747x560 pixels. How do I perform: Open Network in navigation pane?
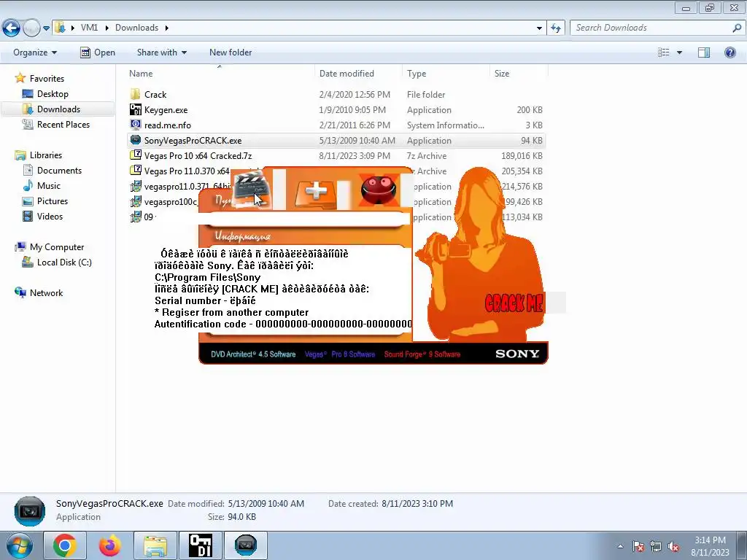[46, 293]
